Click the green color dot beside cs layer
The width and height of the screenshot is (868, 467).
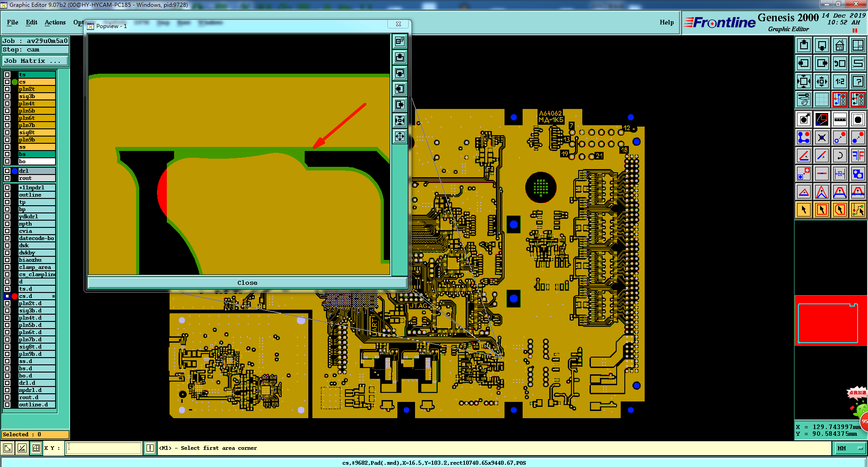point(14,82)
